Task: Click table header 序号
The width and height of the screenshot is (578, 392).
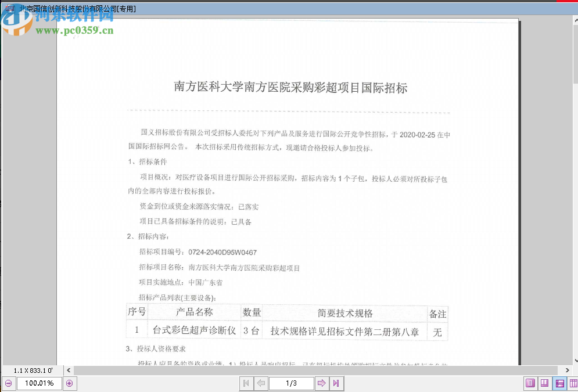Action: click(x=137, y=312)
